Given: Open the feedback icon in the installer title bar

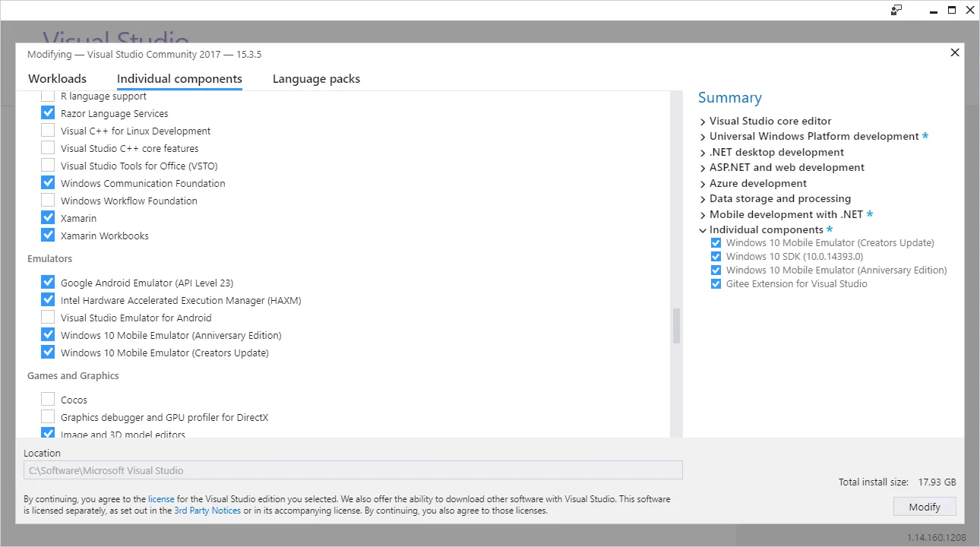Looking at the screenshot, I should pyautogui.click(x=896, y=10).
